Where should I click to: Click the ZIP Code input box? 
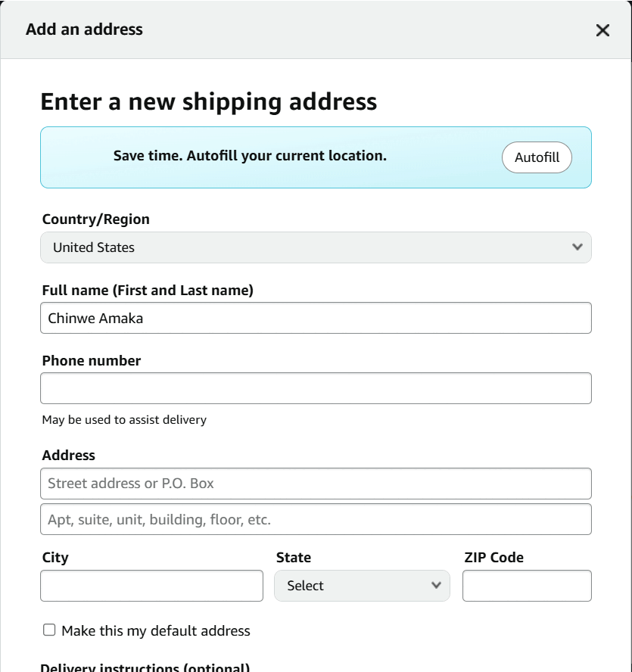pos(527,585)
